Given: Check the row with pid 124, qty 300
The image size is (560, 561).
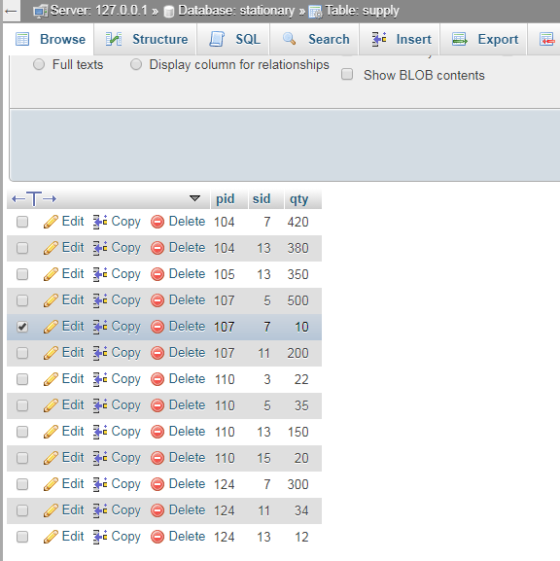Looking at the screenshot, I should coord(22,484).
